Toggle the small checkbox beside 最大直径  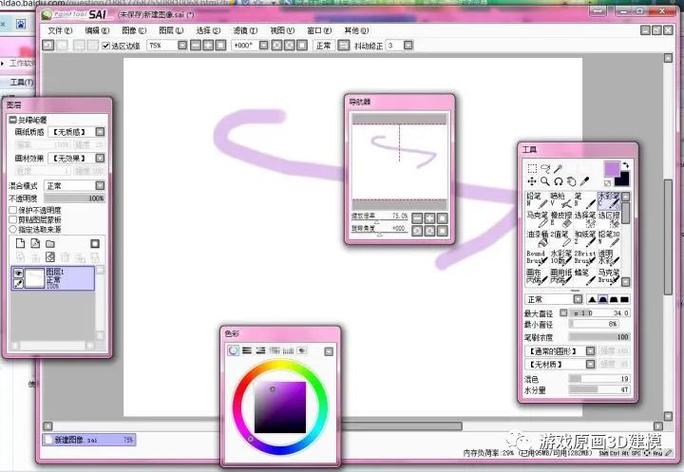point(564,313)
